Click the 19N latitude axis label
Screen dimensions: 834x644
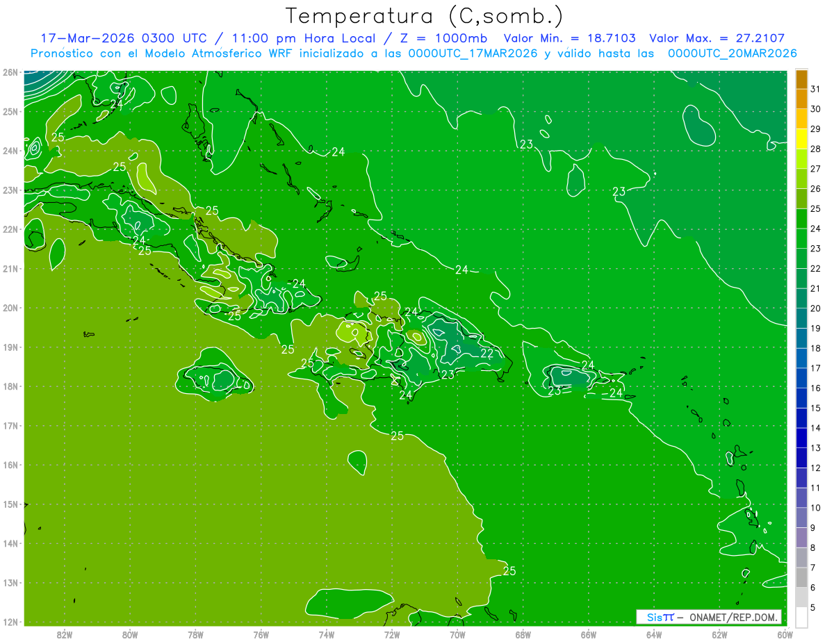coord(10,347)
